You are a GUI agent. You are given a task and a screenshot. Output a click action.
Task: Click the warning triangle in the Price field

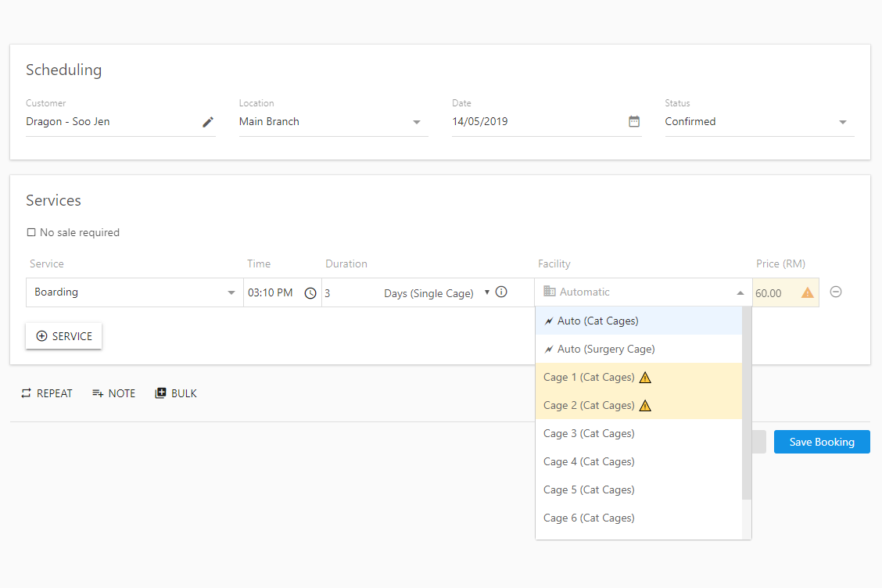(808, 292)
